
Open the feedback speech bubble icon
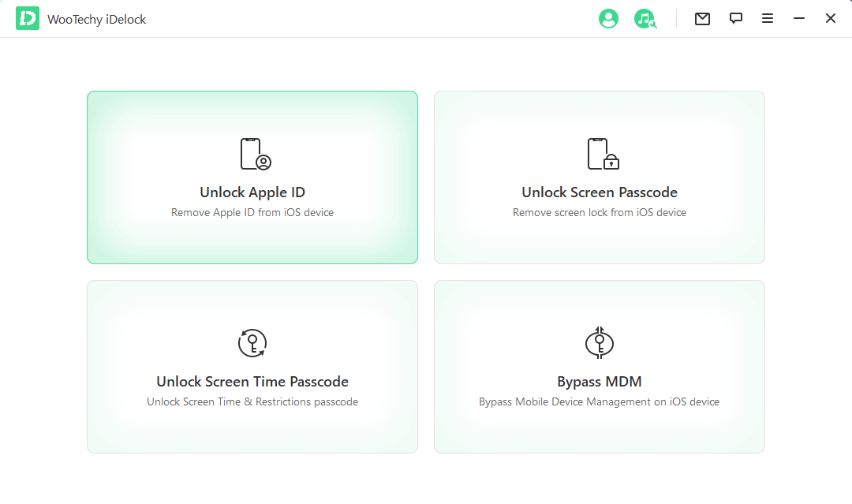pos(735,18)
